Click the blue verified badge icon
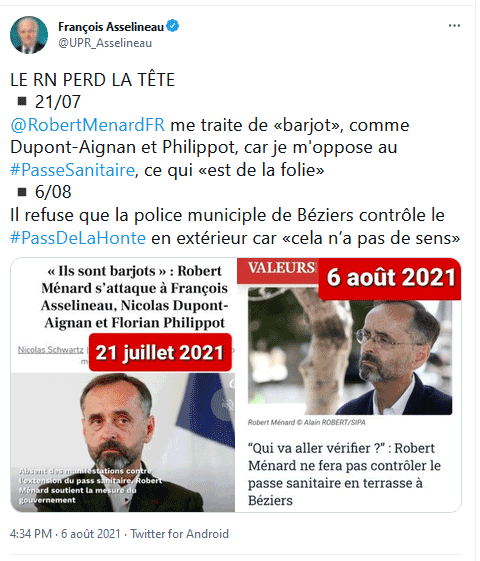Viewport: 480px width, 561px height. point(173,26)
